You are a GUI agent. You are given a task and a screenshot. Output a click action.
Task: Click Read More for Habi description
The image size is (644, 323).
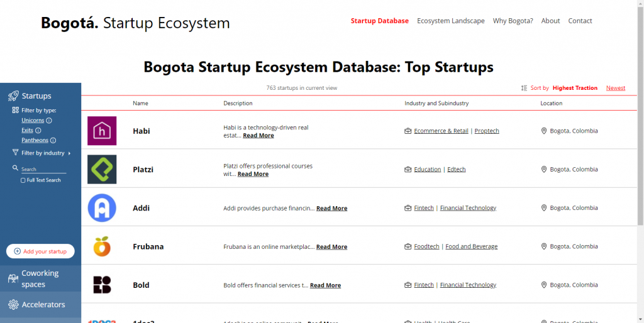pyautogui.click(x=258, y=136)
